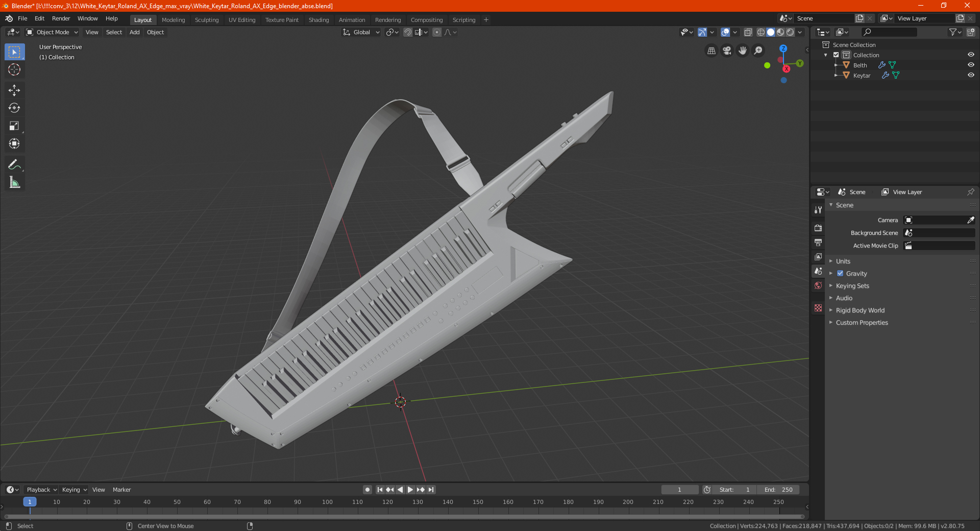Switch to the Modeling workspace tab
This screenshot has width=980, height=531.
[x=173, y=20]
